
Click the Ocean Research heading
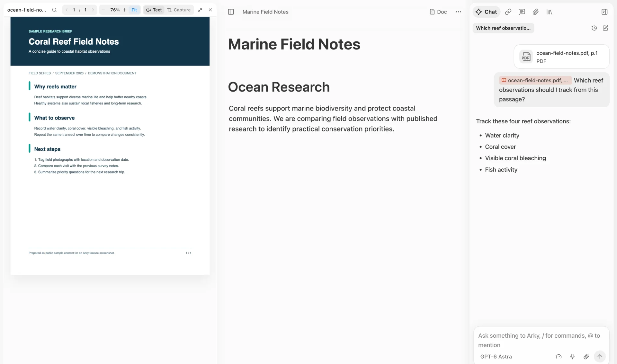pos(279,87)
